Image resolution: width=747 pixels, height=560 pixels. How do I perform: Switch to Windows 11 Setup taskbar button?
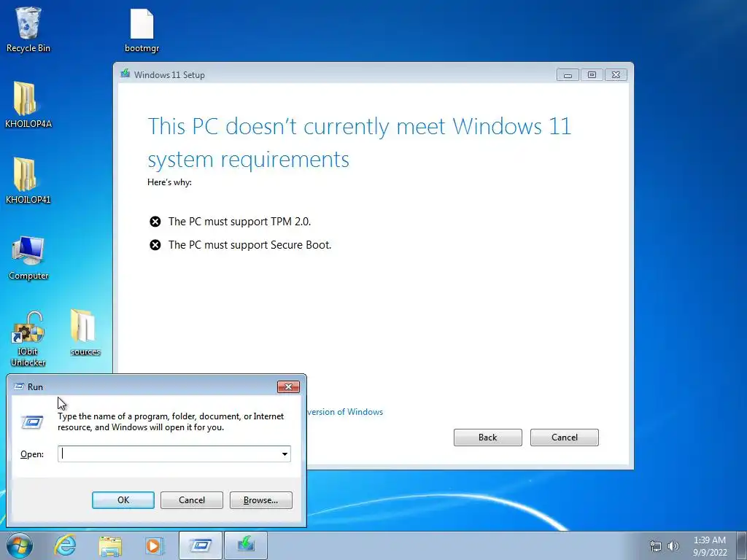246,545
